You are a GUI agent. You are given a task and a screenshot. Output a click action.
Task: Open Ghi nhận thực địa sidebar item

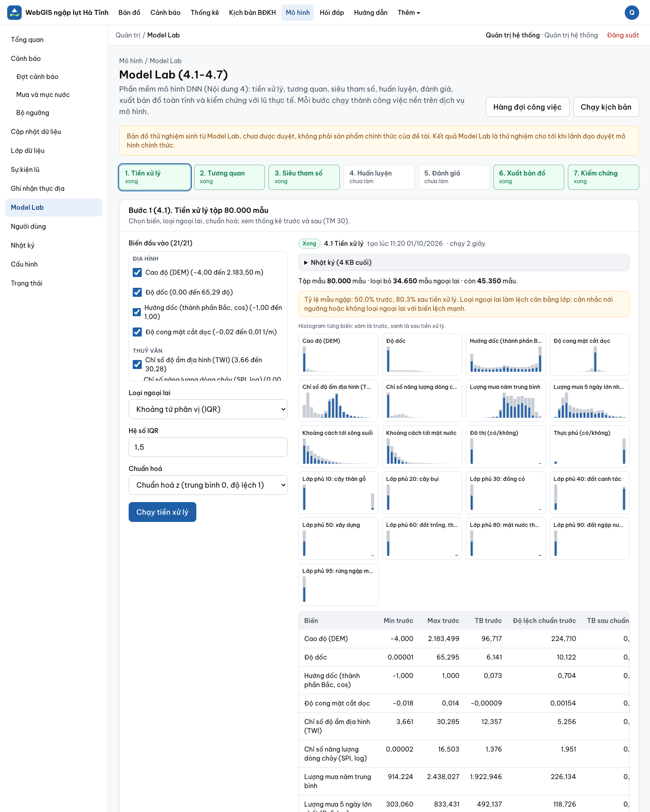pos(54,189)
